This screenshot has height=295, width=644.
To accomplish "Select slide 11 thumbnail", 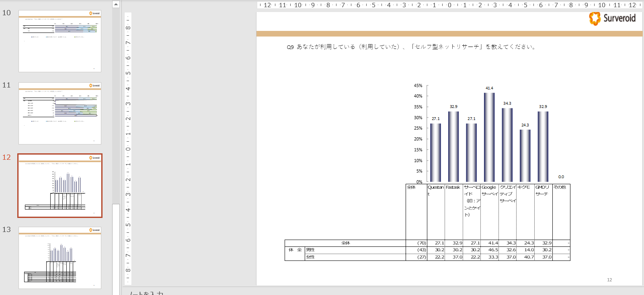I will [x=60, y=114].
